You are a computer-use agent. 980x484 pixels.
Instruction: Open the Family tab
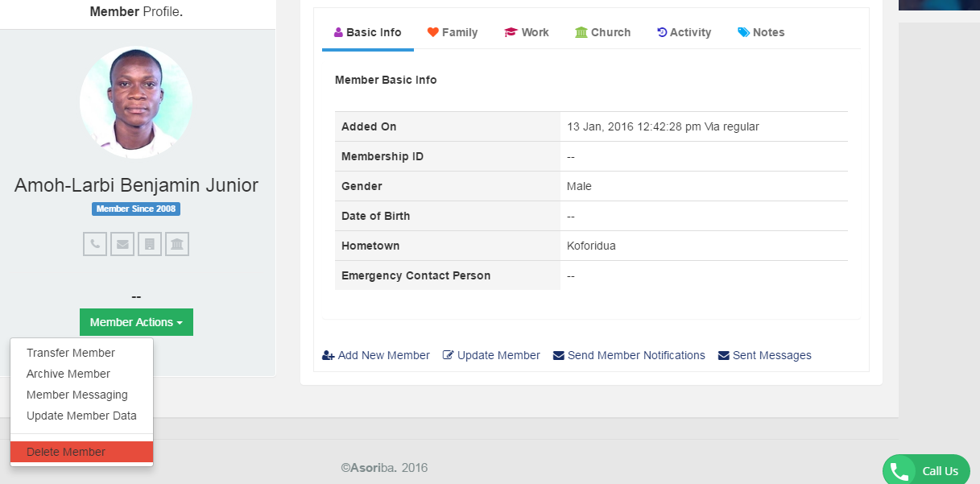coord(453,32)
